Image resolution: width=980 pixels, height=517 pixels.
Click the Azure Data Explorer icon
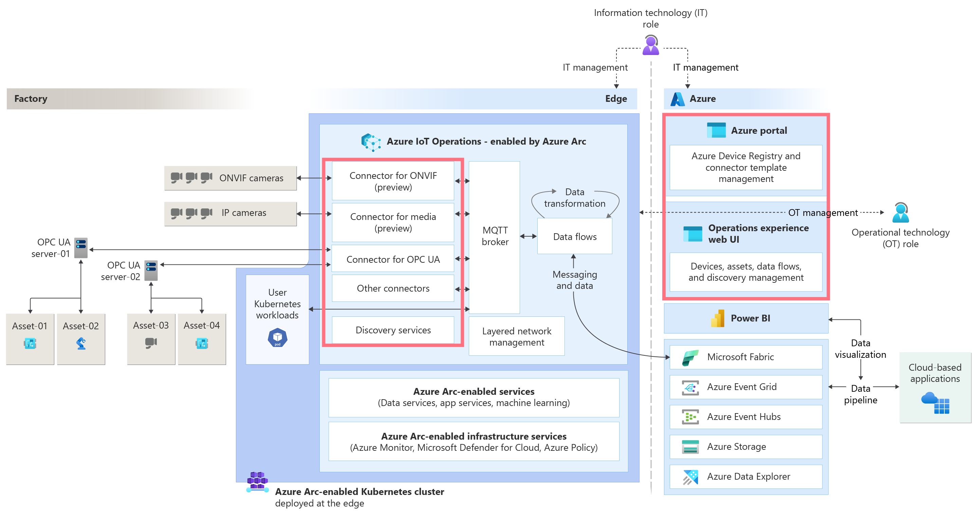tap(690, 477)
